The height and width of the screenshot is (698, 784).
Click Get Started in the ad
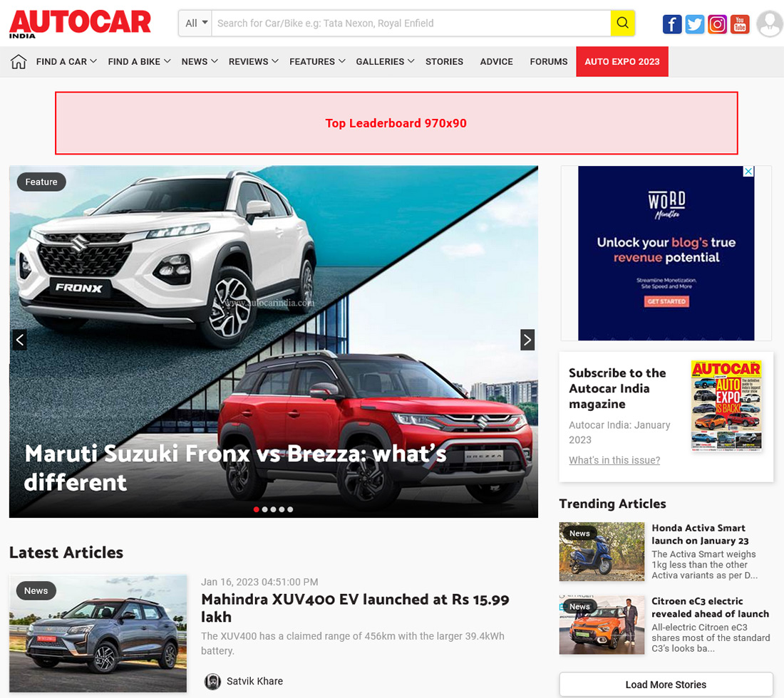666,301
